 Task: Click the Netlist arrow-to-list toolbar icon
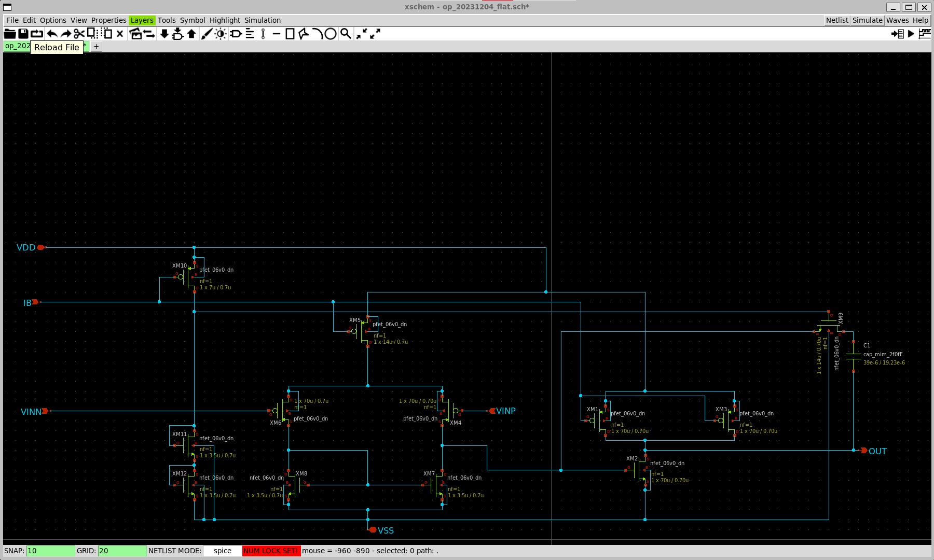(898, 34)
